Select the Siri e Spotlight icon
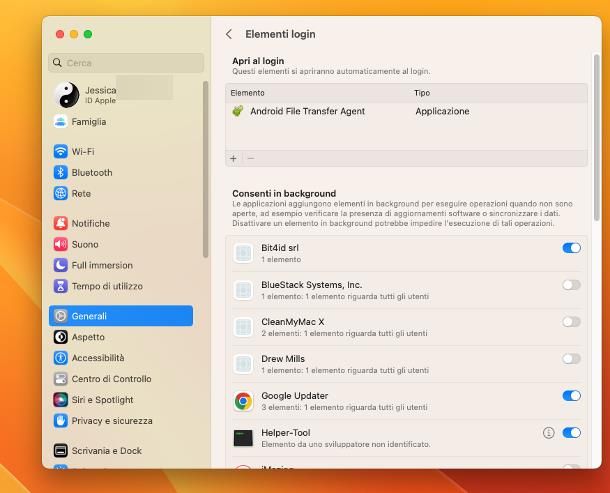The image size is (610, 493). click(60, 400)
